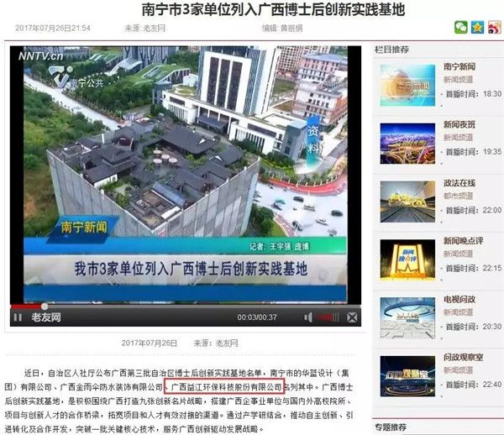The height and width of the screenshot is (435, 504).
Task: Enter fullscreen via video player icon
Action: (x=352, y=317)
